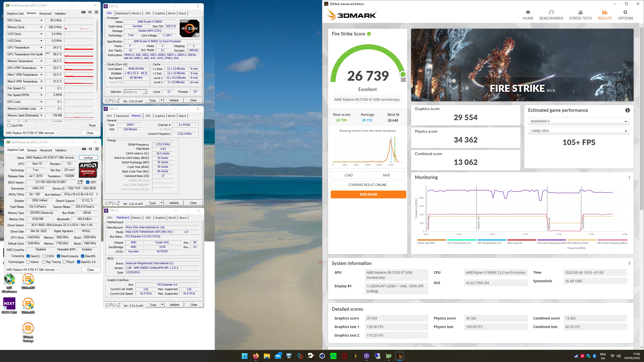The image size is (644, 362).
Task: Click RUN AGAIN in 3DMark
Action: (368, 194)
